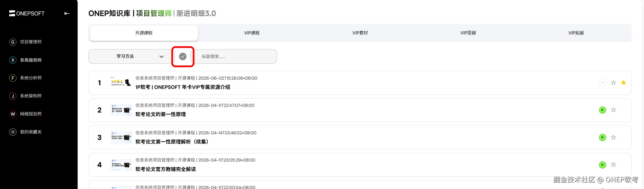Play 软考论文官方教辅完全解读

[602, 165]
